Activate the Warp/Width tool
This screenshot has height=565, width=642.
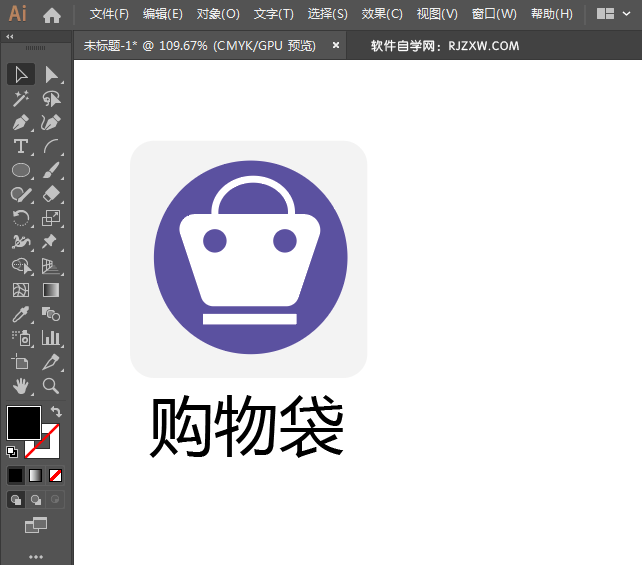click(21, 242)
